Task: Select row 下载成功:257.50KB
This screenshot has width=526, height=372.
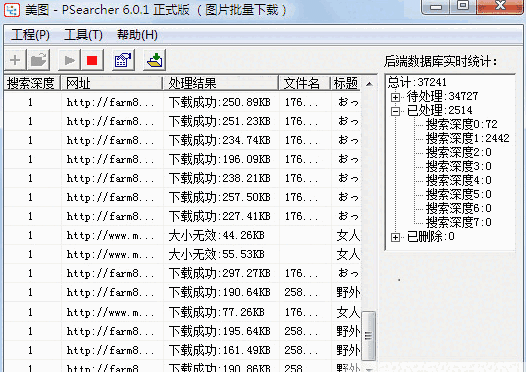Action: coord(183,197)
